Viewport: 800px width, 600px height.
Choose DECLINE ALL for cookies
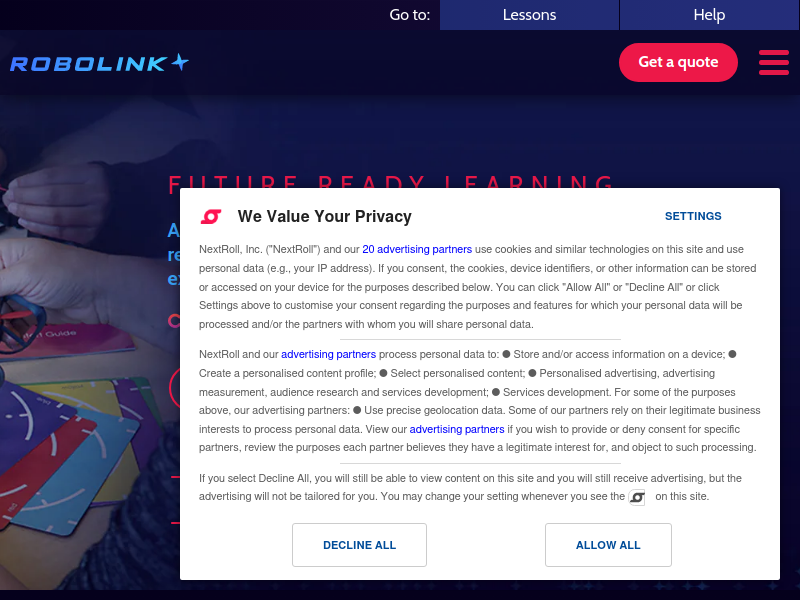359,545
